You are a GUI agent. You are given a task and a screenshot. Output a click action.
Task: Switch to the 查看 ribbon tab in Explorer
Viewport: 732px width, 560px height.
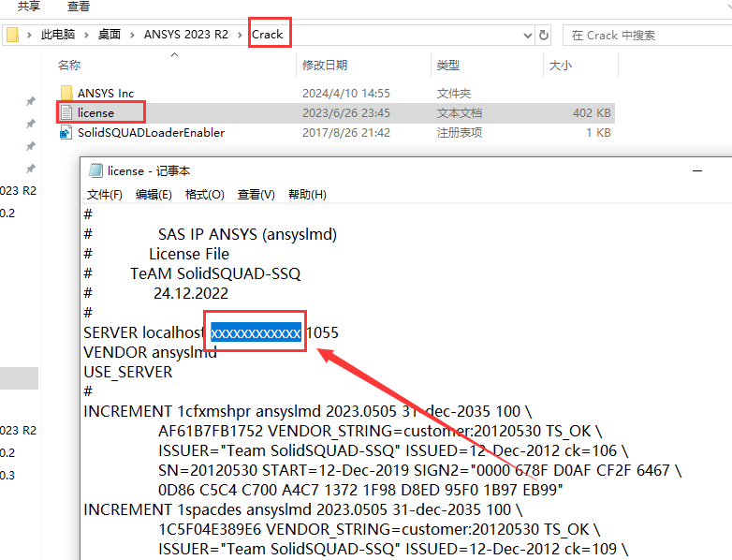(79, 6)
